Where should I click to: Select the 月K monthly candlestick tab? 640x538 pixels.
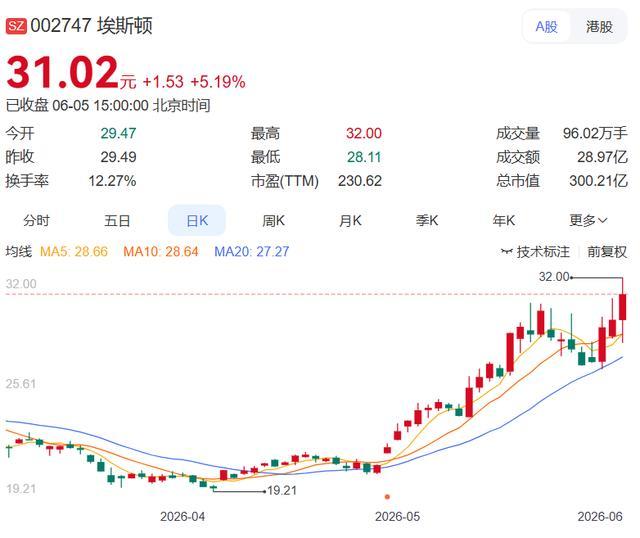coord(350,220)
